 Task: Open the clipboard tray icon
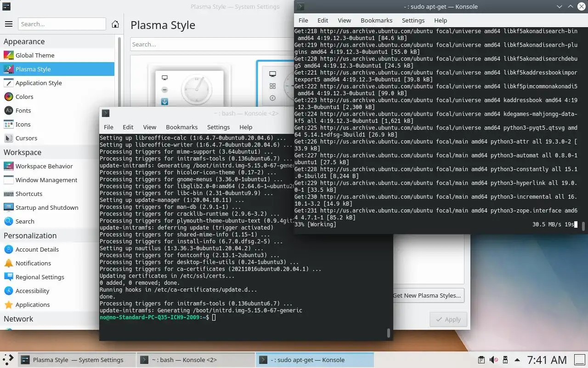pyautogui.click(x=481, y=360)
